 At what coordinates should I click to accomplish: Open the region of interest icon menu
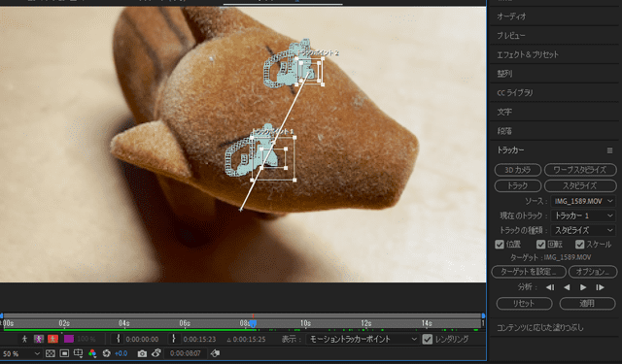[78, 353]
